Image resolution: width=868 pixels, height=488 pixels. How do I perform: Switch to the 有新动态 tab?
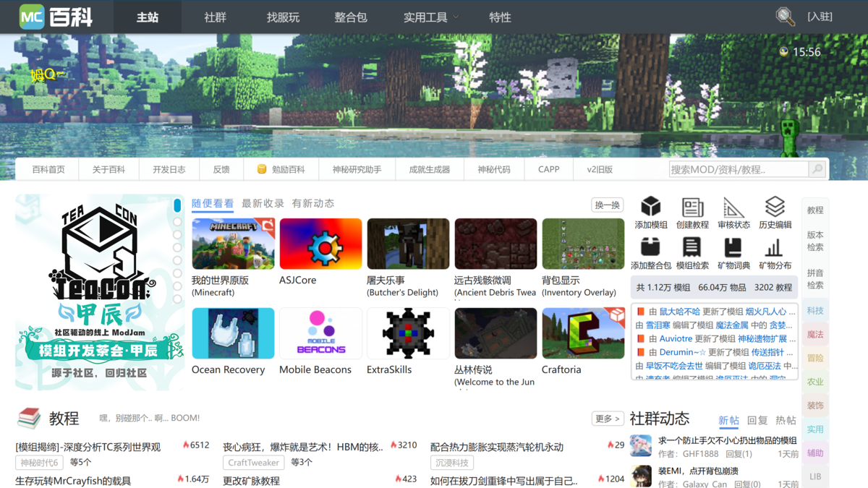click(x=313, y=204)
